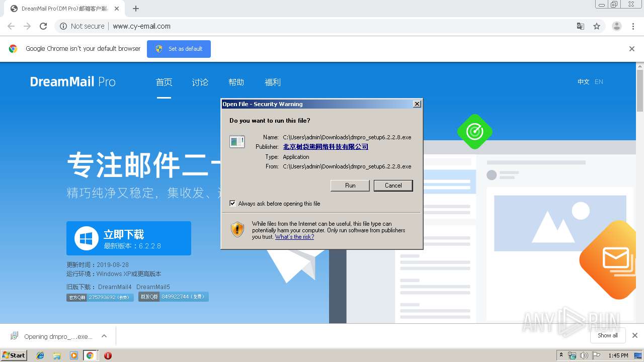The image size is (644, 362).
Task: Open the Windows Start menu
Action: pyautogui.click(x=14, y=355)
